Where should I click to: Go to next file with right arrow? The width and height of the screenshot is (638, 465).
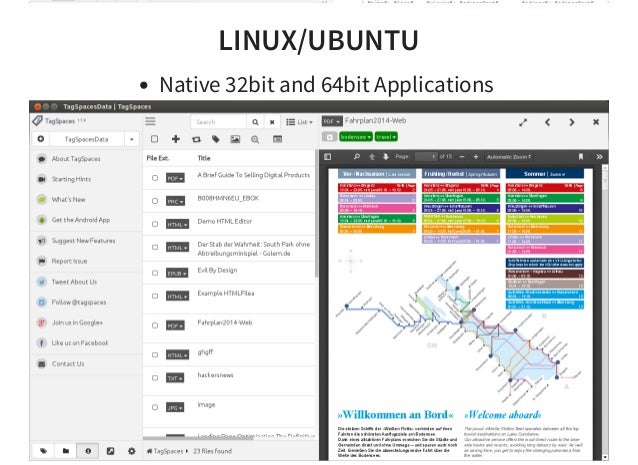[x=570, y=121]
